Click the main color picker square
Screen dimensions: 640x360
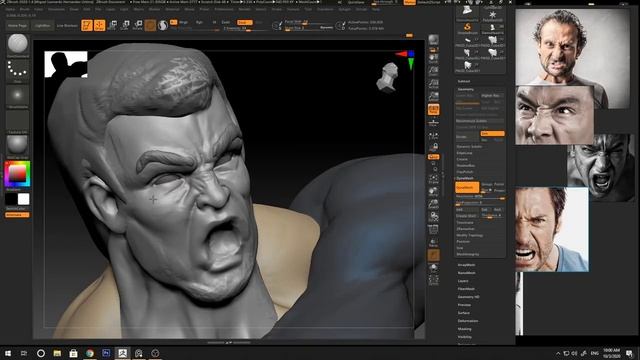click(17, 174)
